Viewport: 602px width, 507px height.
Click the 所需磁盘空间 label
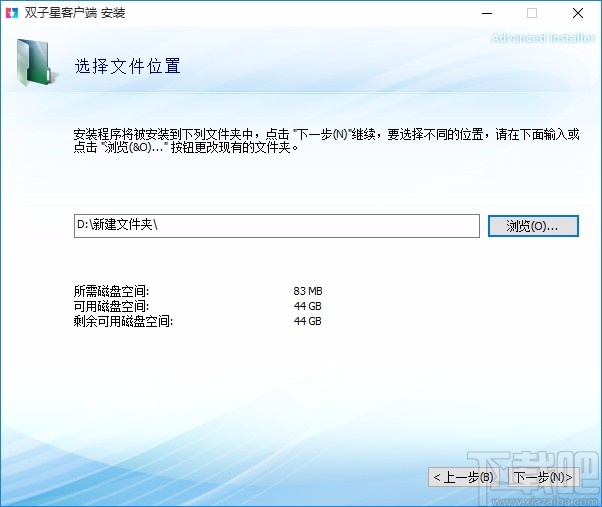click(x=111, y=291)
